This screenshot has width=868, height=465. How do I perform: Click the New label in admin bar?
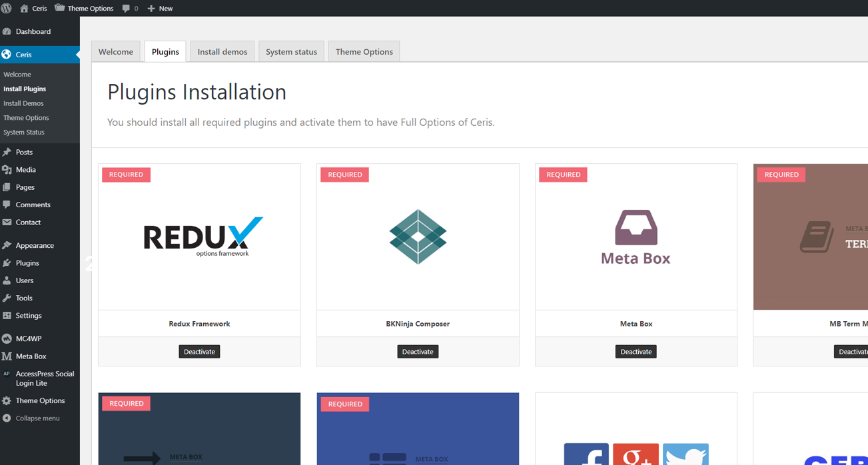166,9
